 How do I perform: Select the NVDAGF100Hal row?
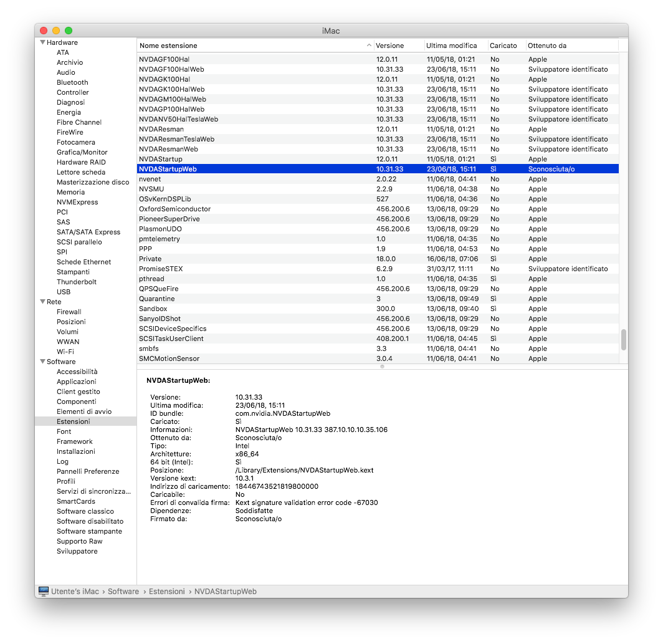pos(378,59)
